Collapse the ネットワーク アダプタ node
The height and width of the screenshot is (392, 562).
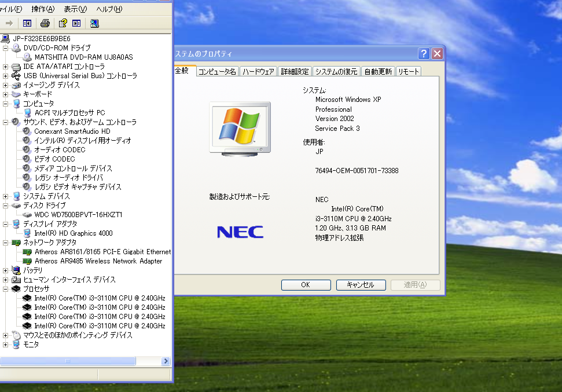pos(5,243)
